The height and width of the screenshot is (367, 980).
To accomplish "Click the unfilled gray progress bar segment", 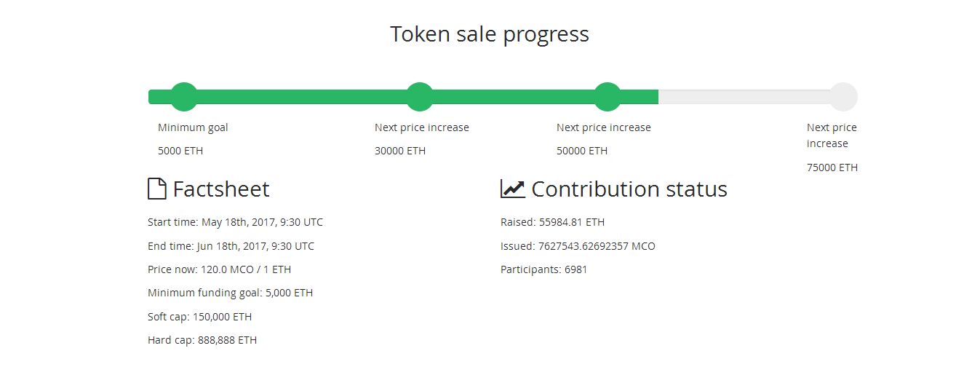I will tap(744, 97).
